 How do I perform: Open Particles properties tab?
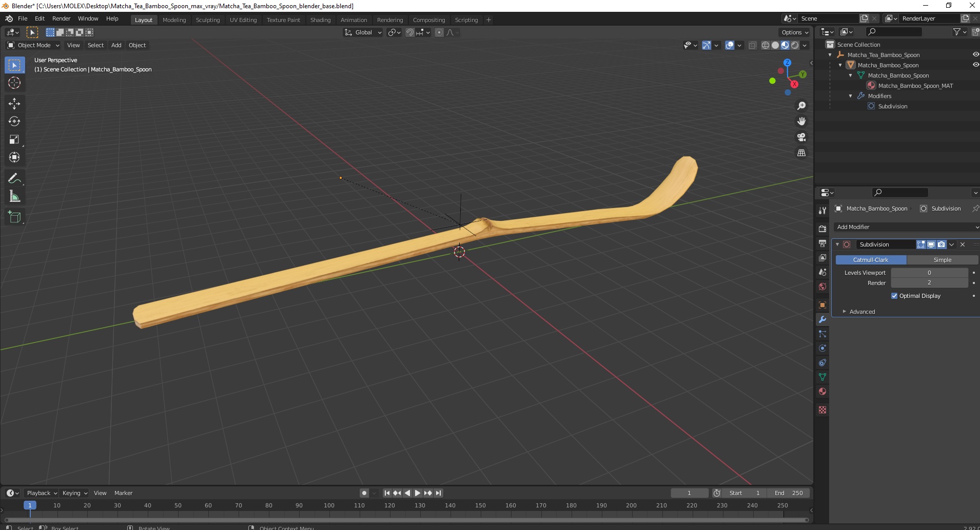coord(822,334)
